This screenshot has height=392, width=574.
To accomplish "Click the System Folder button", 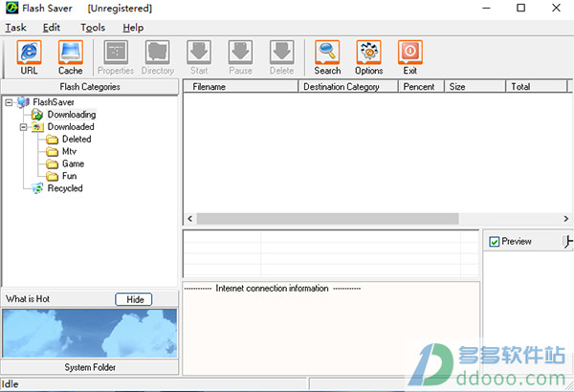I will (x=90, y=367).
